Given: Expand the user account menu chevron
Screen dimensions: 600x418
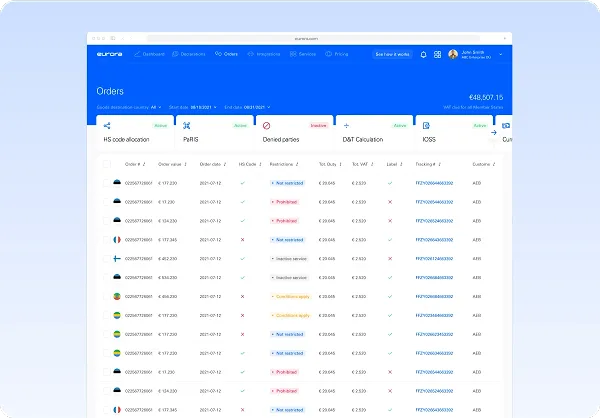Looking at the screenshot, I should point(501,54).
